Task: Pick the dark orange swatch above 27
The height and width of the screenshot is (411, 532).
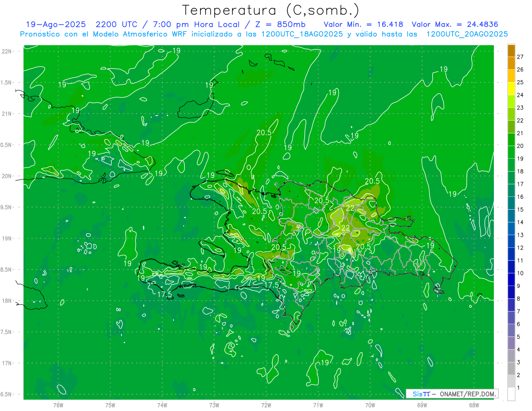Action: coord(511,51)
